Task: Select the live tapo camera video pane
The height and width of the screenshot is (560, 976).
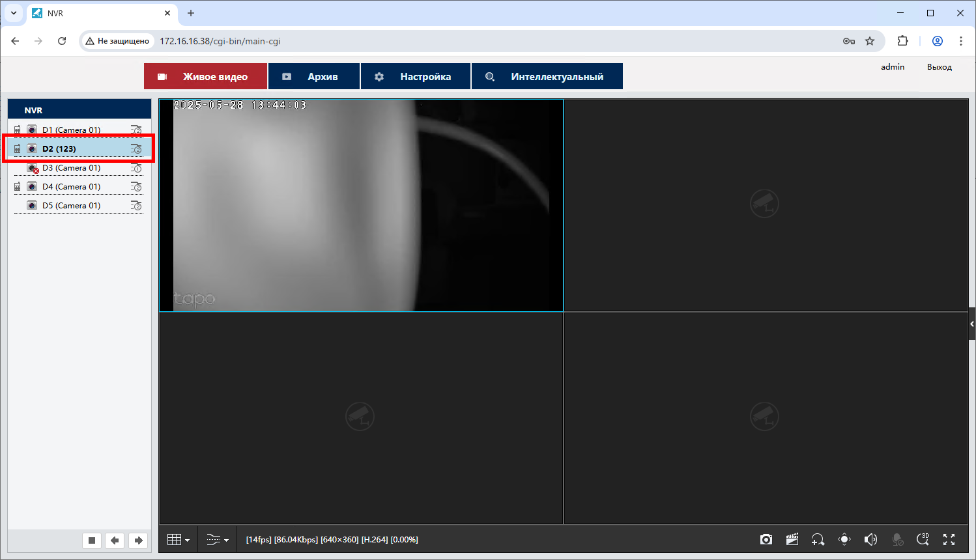Action: (362, 206)
